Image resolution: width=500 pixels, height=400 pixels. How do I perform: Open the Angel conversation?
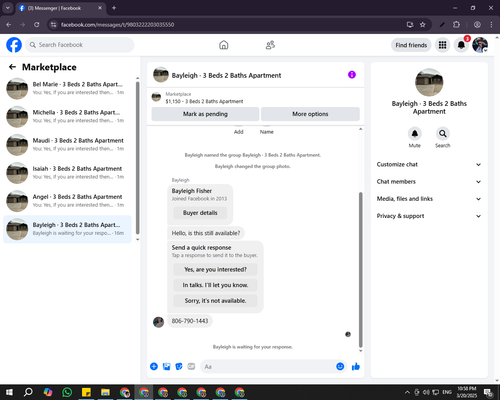point(67,201)
